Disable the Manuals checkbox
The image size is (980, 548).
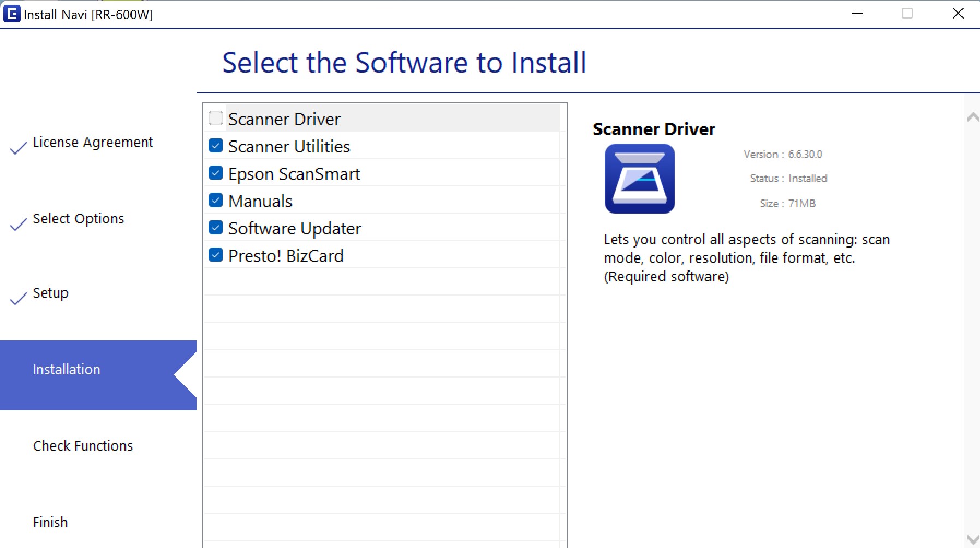pos(216,201)
